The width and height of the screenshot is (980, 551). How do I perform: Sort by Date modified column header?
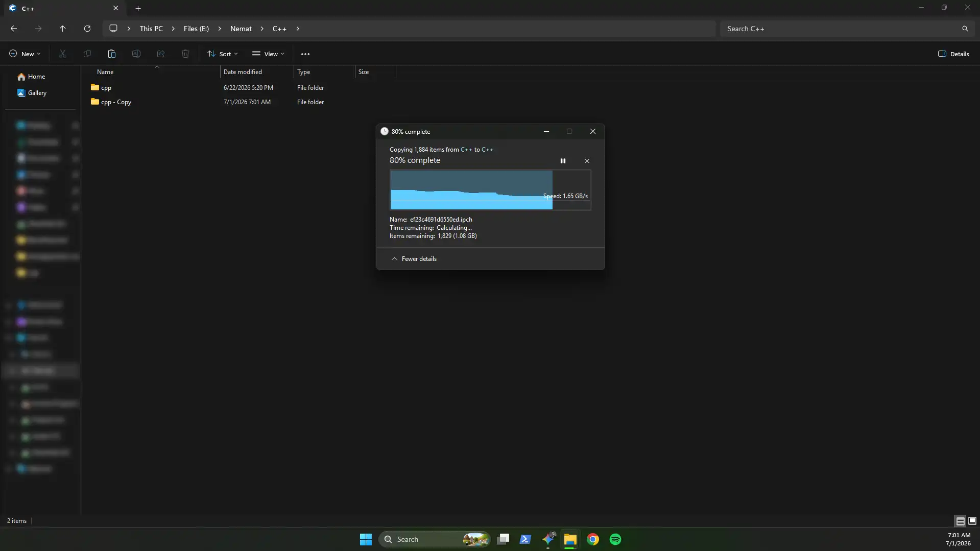[x=257, y=72]
